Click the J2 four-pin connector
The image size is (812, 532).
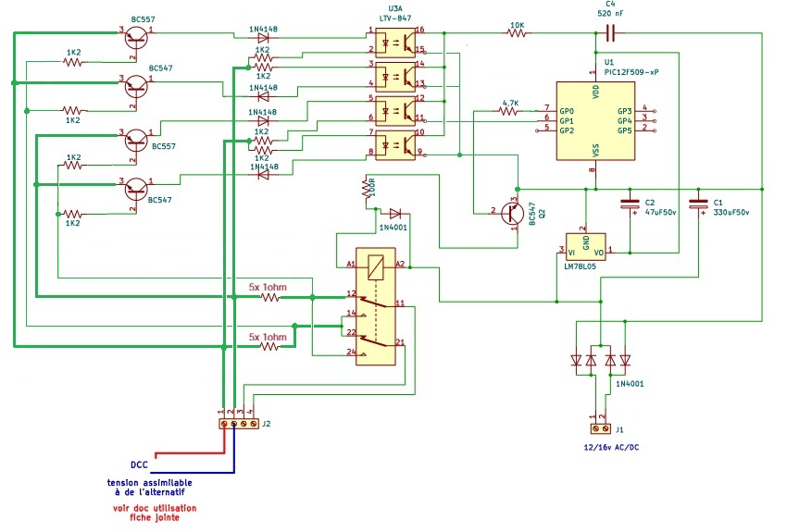pos(239,424)
